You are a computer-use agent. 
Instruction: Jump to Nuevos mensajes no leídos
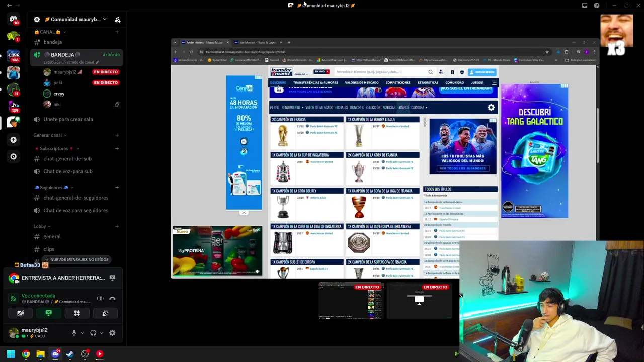click(x=76, y=260)
